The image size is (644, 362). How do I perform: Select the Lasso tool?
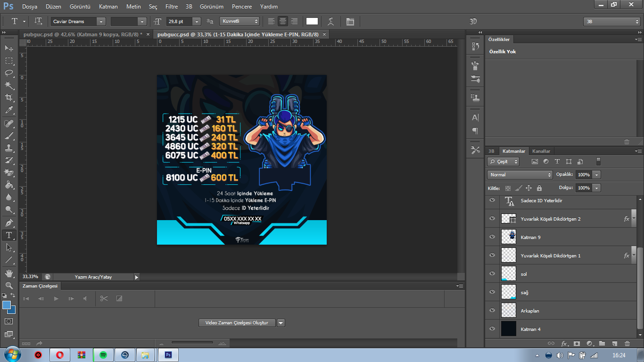[x=9, y=73]
